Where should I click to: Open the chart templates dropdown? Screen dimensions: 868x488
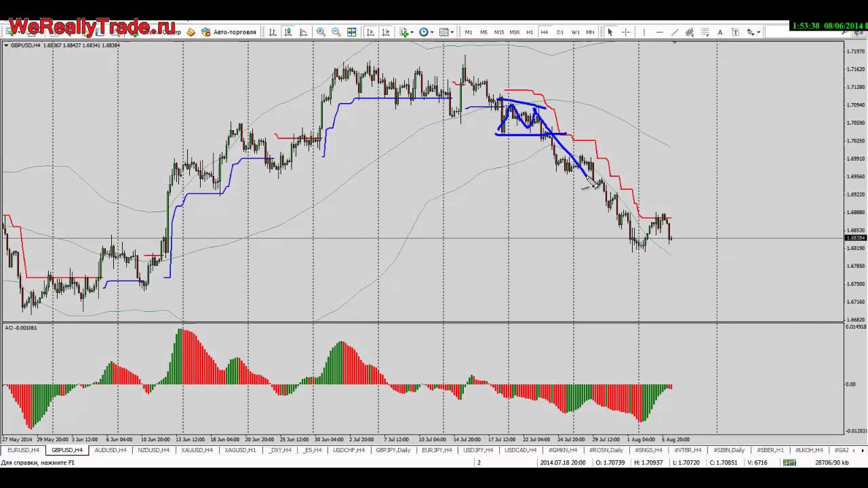click(446, 32)
